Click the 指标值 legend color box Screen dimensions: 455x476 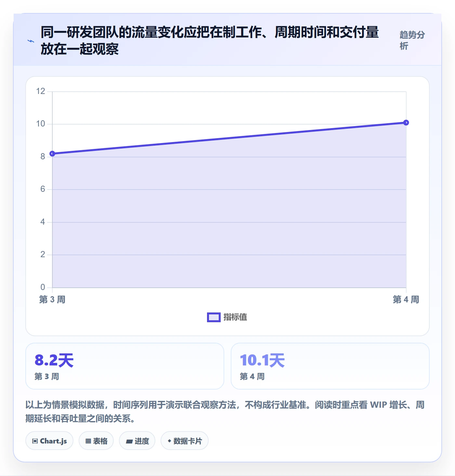[x=214, y=317]
